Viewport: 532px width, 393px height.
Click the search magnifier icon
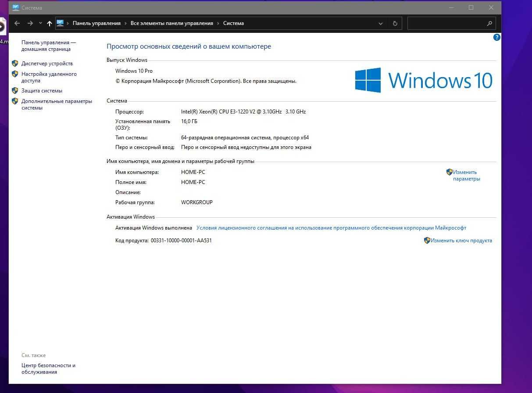point(490,23)
